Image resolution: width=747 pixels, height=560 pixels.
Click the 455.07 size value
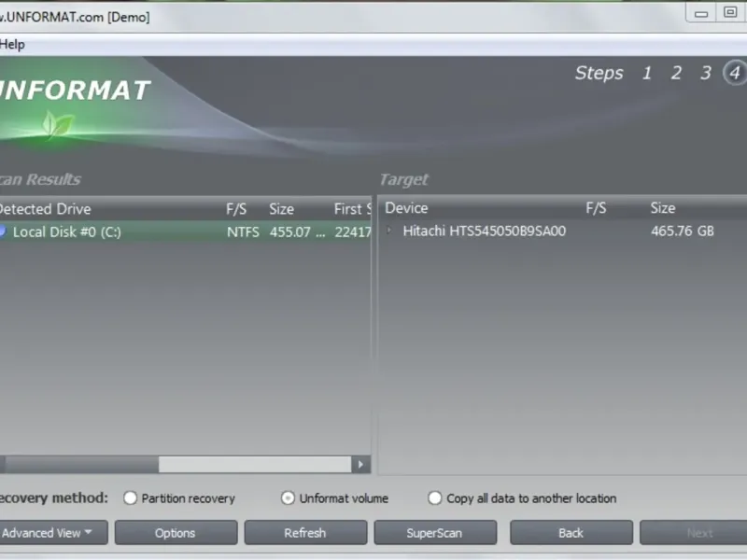click(x=297, y=231)
